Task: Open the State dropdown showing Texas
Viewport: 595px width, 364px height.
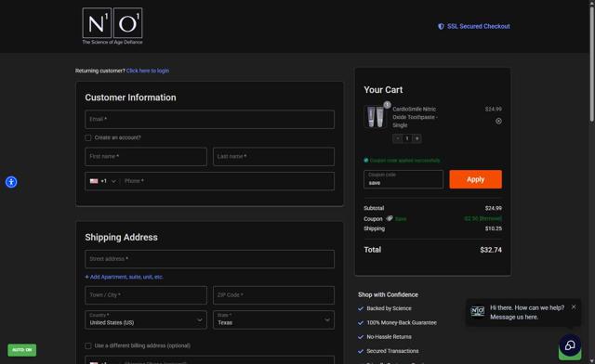Action: [273, 319]
